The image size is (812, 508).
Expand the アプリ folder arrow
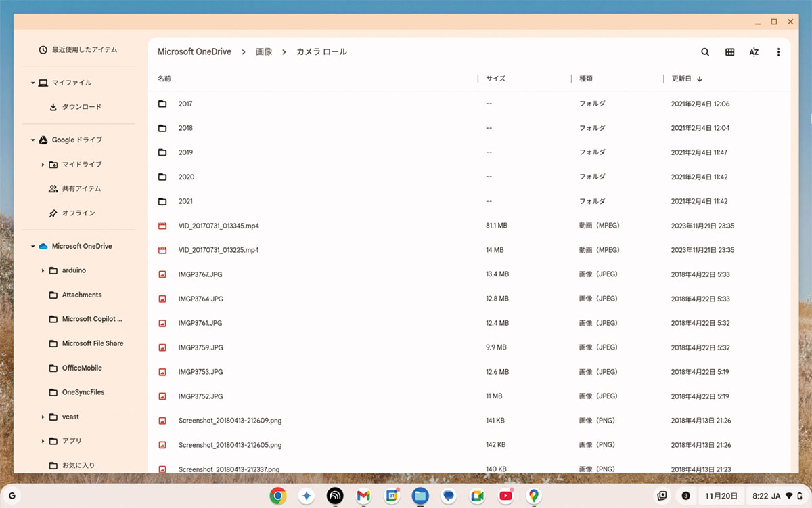tap(43, 441)
